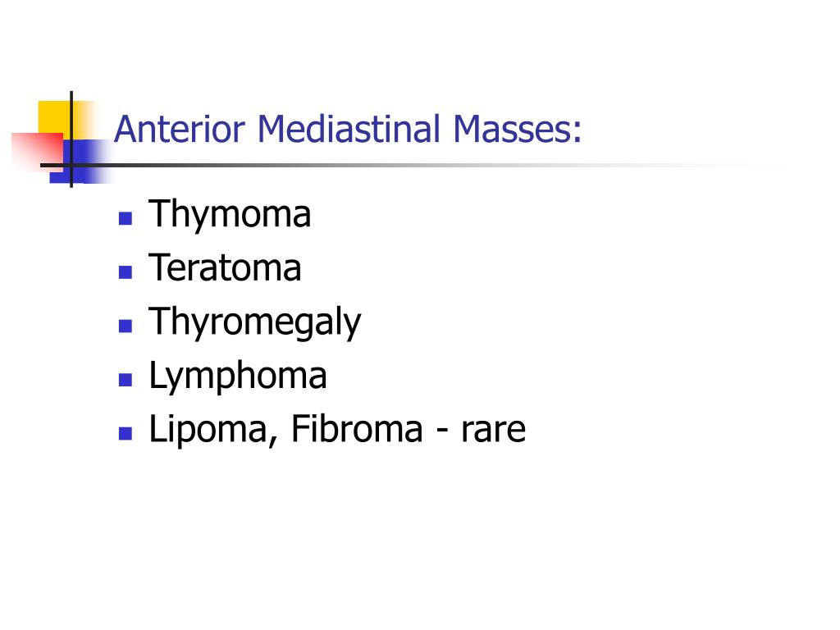Click the word 'rare' in last bullet
This screenshot has width=840, height=630.
pyautogui.click(x=493, y=431)
